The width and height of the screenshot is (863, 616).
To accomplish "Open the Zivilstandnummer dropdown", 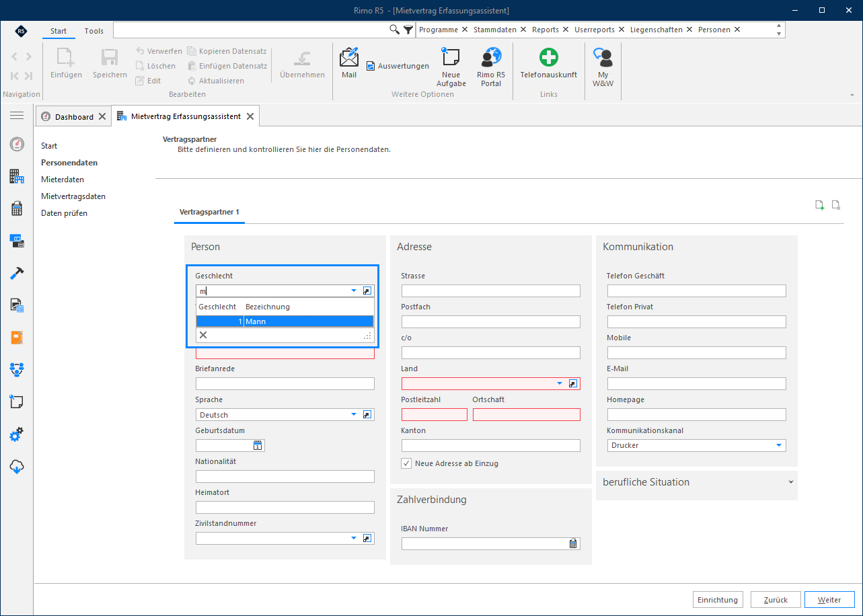I will tap(354, 538).
